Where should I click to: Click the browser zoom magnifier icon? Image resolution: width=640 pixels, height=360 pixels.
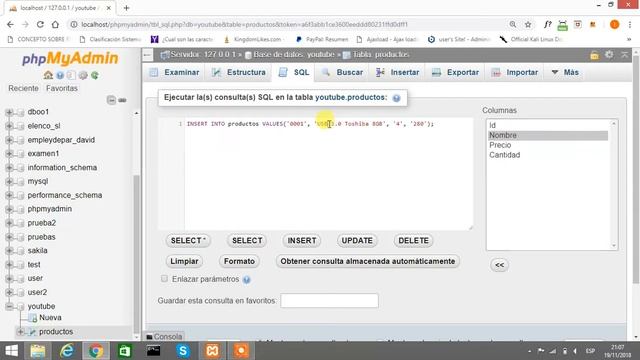point(513,24)
